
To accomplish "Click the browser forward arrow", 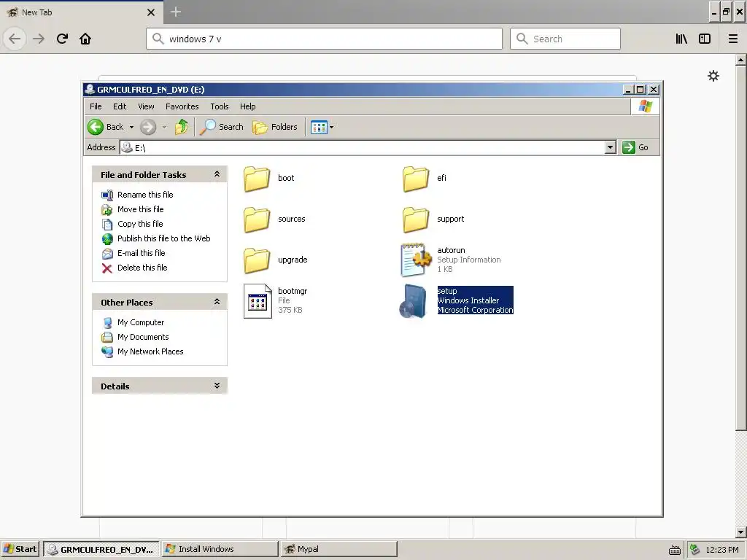I will pyautogui.click(x=39, y=39).
